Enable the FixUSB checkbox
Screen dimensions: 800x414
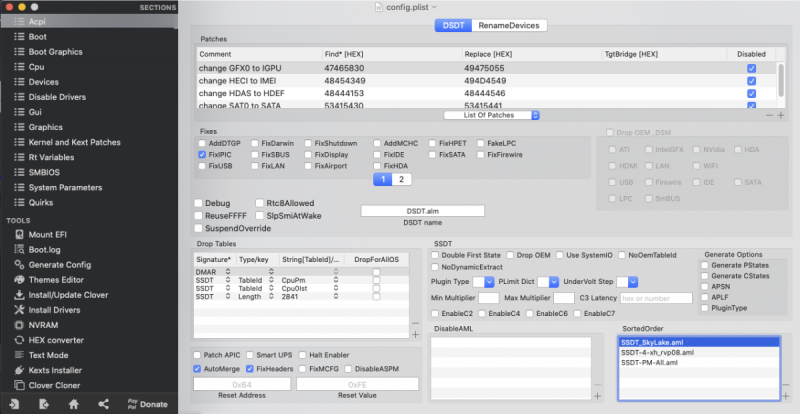click(x=203, y=166)
